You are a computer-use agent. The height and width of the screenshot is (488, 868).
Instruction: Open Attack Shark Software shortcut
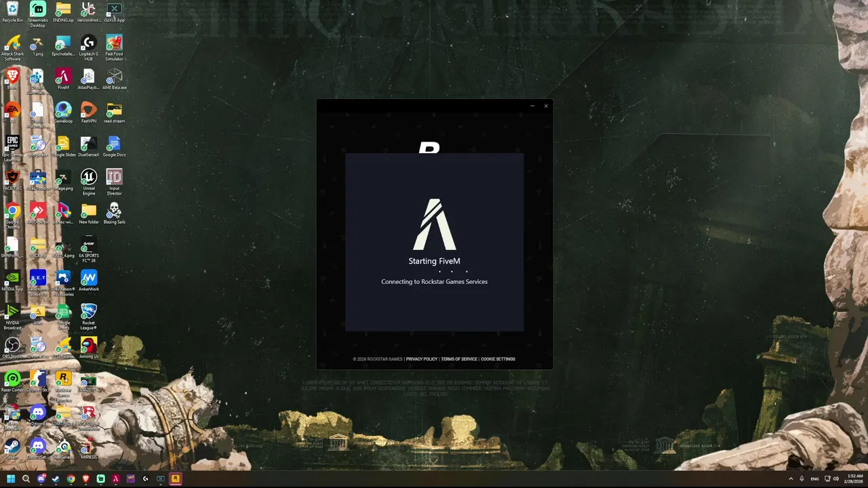click(12, 48)
